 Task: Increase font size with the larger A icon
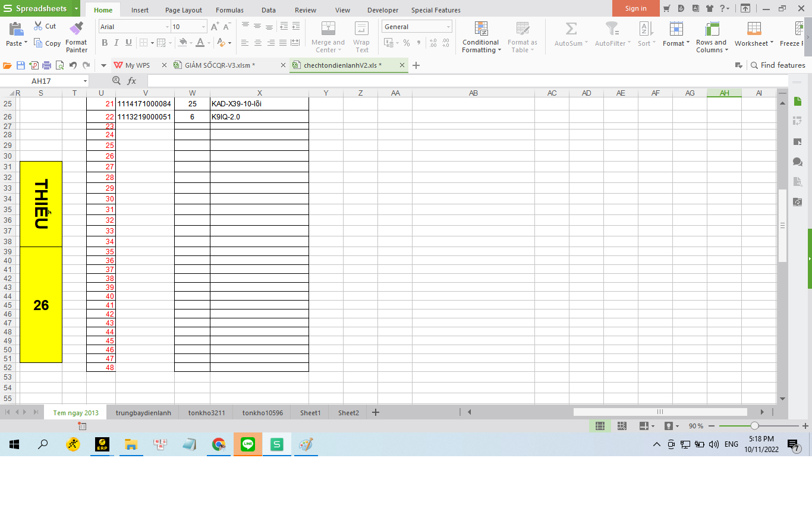(215, 27)
